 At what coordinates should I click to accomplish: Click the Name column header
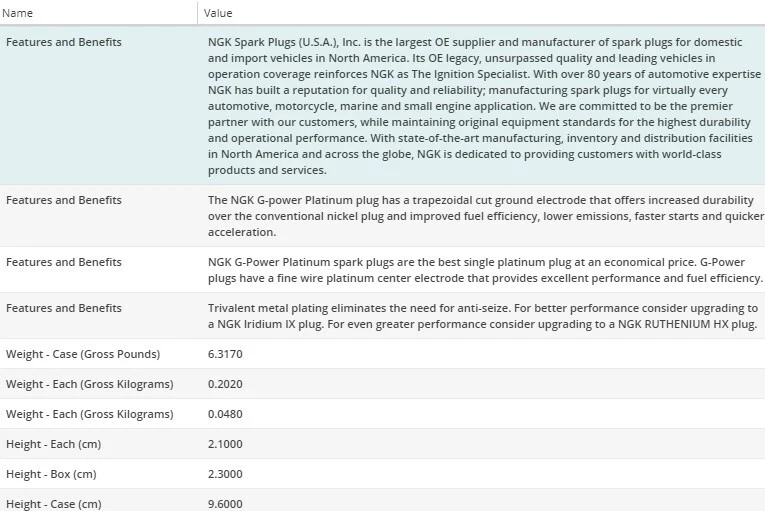(x=19, y=13)
